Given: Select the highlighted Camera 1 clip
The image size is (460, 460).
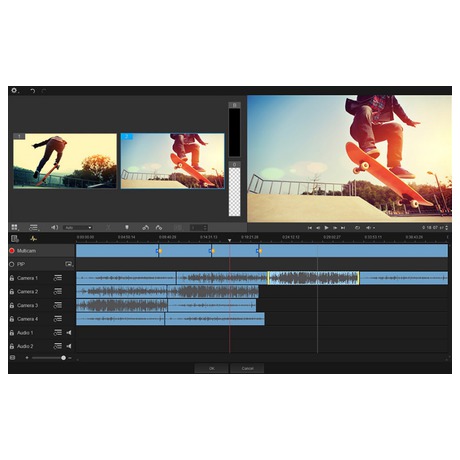Looking at the screenshot, I should 313,278.
